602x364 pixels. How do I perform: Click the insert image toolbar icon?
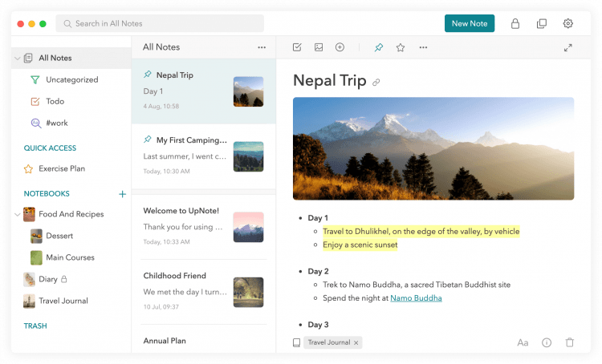pos(319,47)
